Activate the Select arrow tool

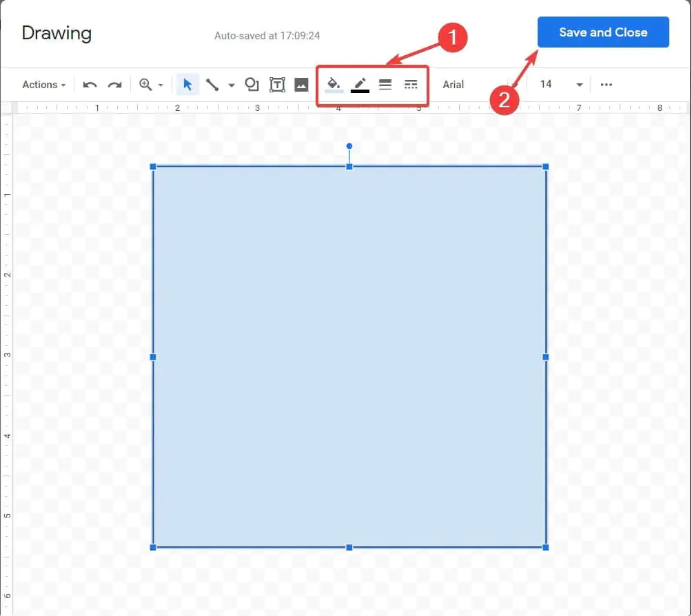click(187, 84)
